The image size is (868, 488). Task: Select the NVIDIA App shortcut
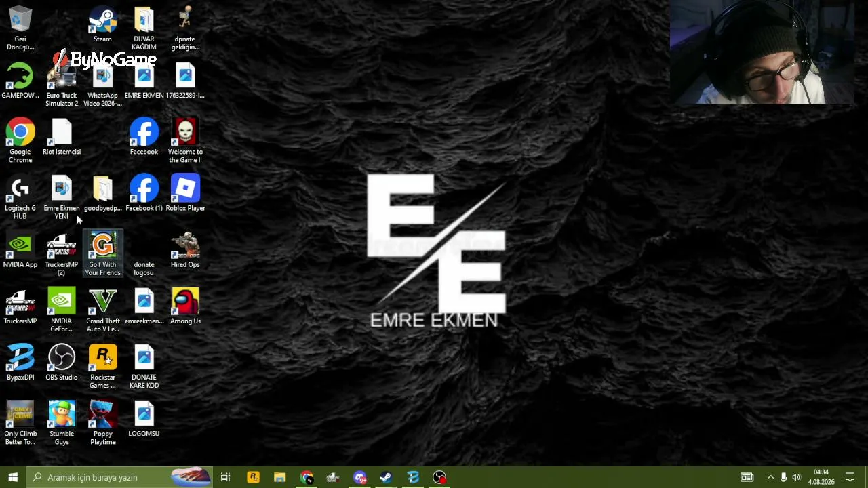tap(20, 250)
